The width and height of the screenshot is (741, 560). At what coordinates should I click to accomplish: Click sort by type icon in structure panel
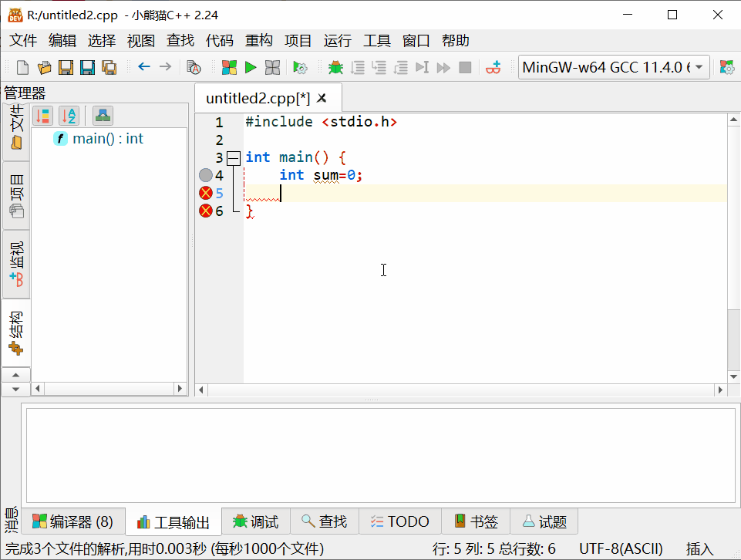pyautogui.click(x=43, y=116)
